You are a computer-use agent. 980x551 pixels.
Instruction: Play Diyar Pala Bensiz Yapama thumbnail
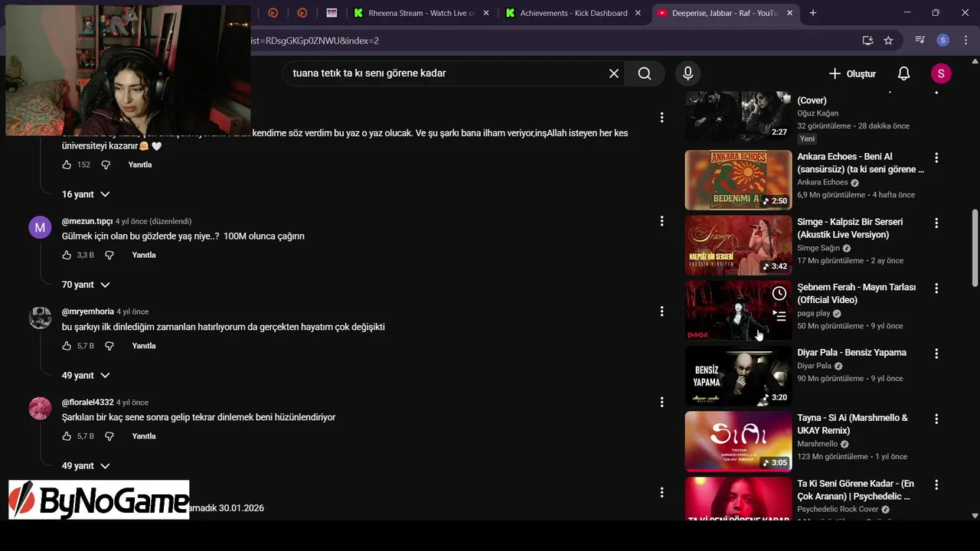click(x=738, y=376)
